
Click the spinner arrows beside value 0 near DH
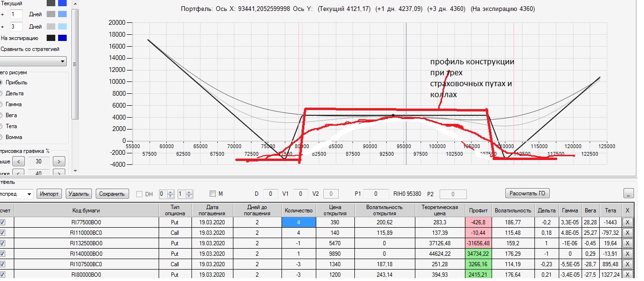pyautogui.click(x=171, y=194)
